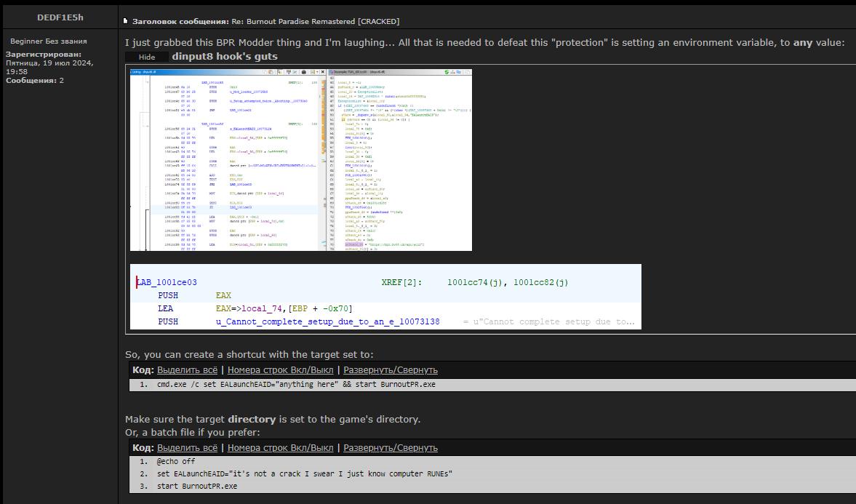Expand Развернуть/Свернуть above the batch file code
This screenshot has width=856, height=504.
(x=391, y=448)
